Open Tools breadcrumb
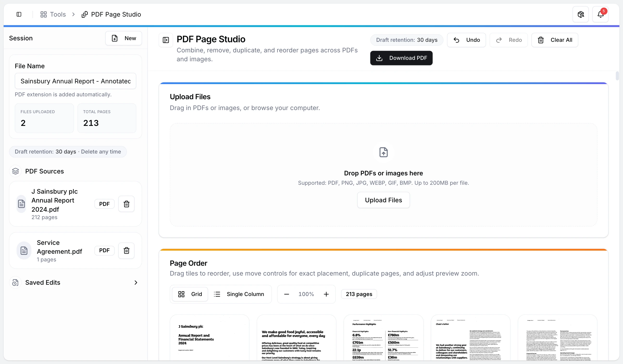Screen dimensions: 623x364 (53, 14)
